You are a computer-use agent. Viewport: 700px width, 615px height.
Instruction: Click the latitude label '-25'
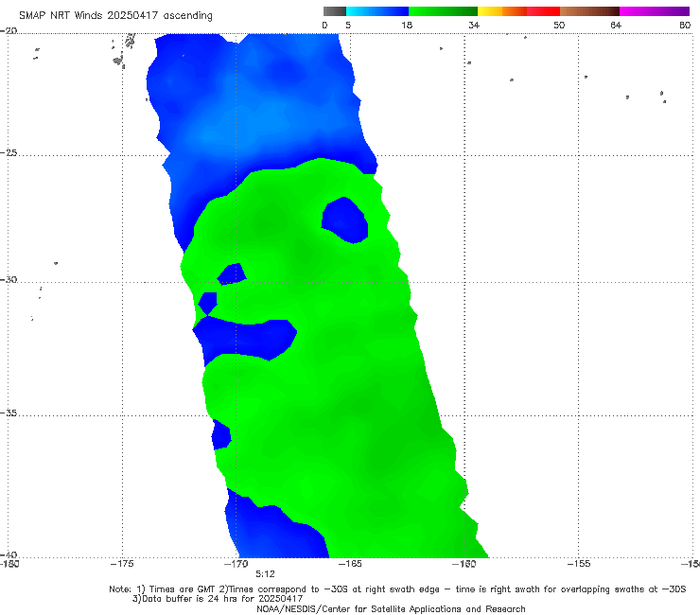(9, 152)
